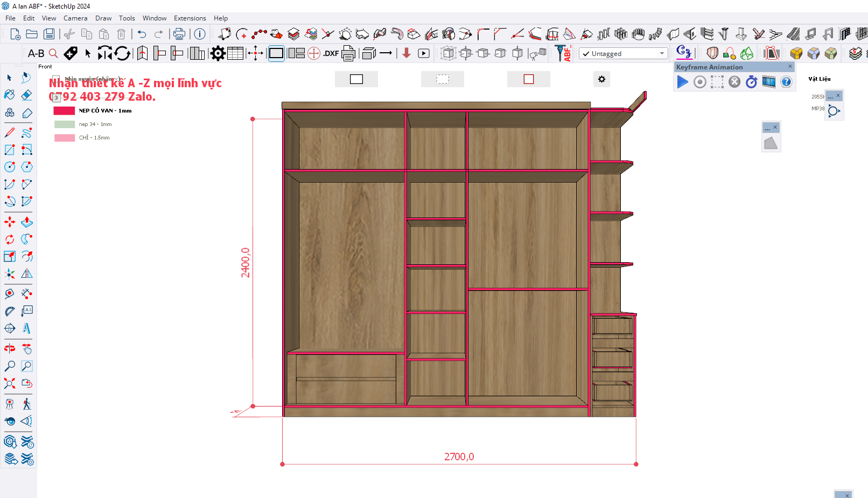Open the Extensions menu
This screenshot has width=868, height=498.
click(x=190, y=18)
